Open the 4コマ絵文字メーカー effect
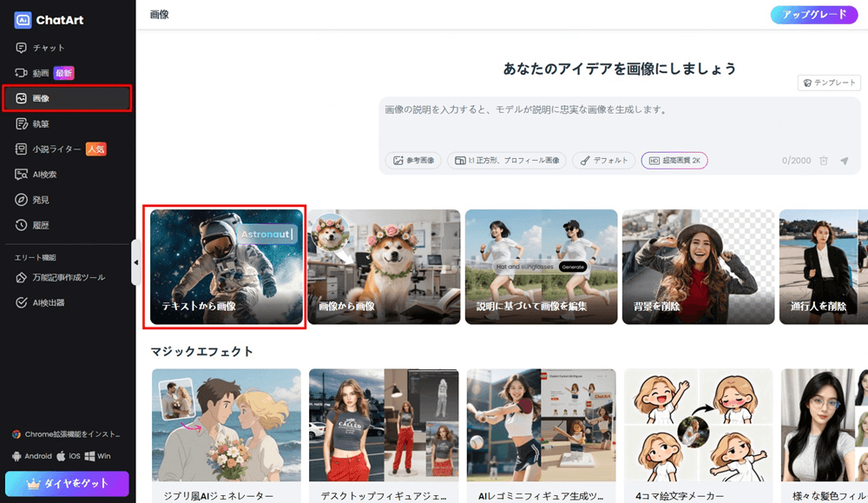Viewport: 868px width, 503px height. (698, 436)
